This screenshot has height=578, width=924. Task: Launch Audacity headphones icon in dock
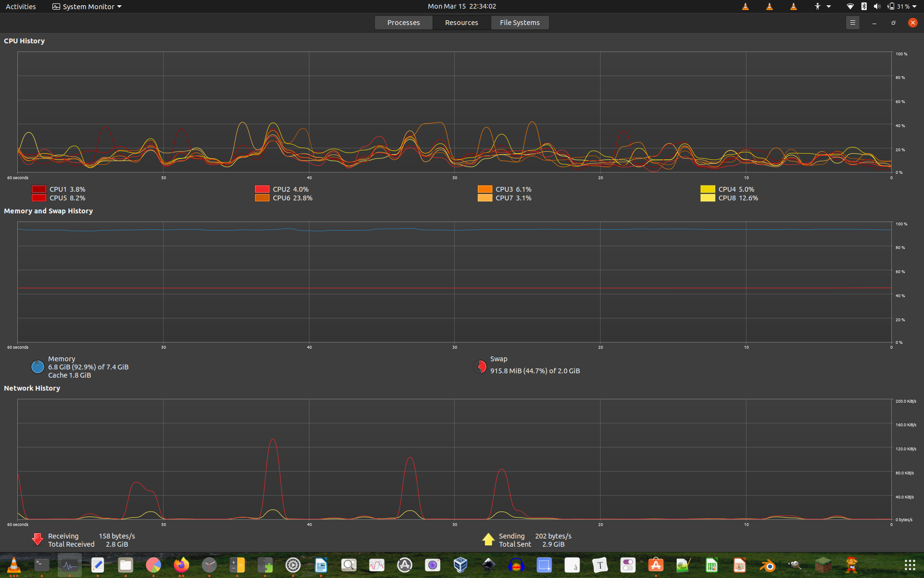(516, 565)
